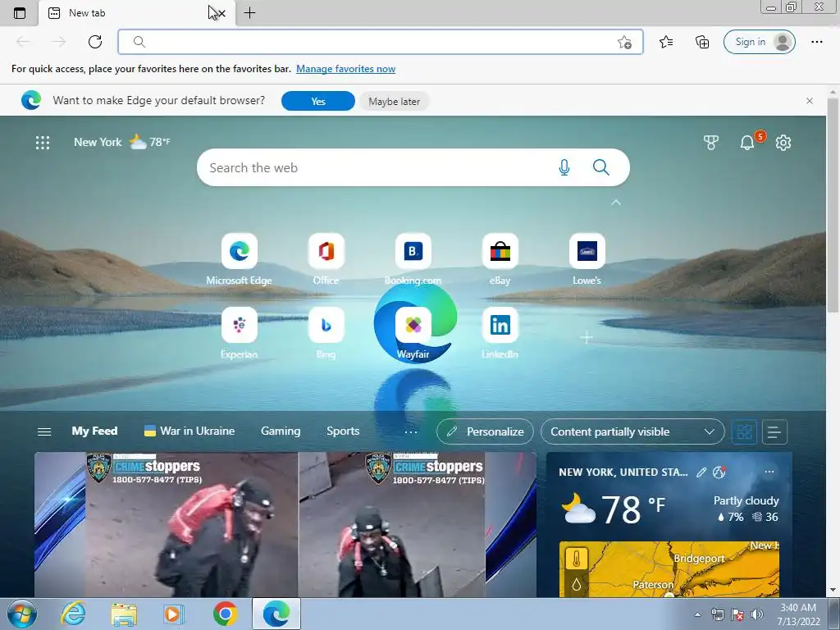Click the Personalize feed button
Viewport: 840px width, 630px height.
485,431
